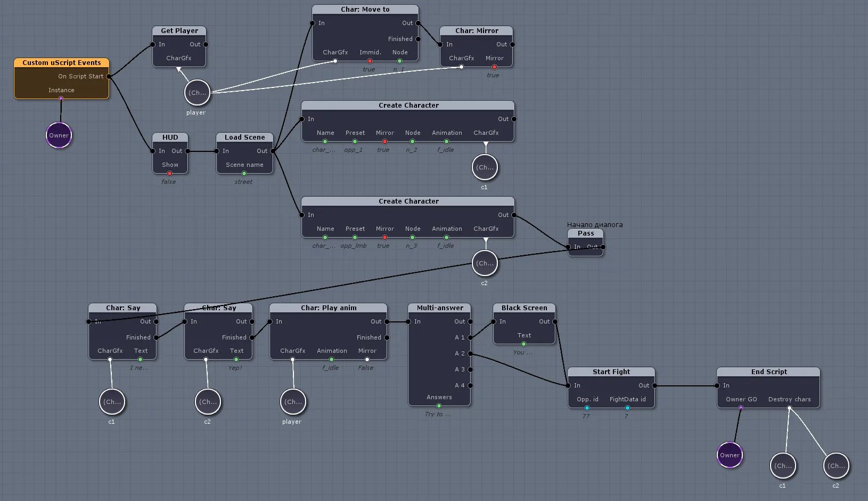Select the Char: Mirror node title
This screenshot has height=501, width=868.
pos(477,31)
